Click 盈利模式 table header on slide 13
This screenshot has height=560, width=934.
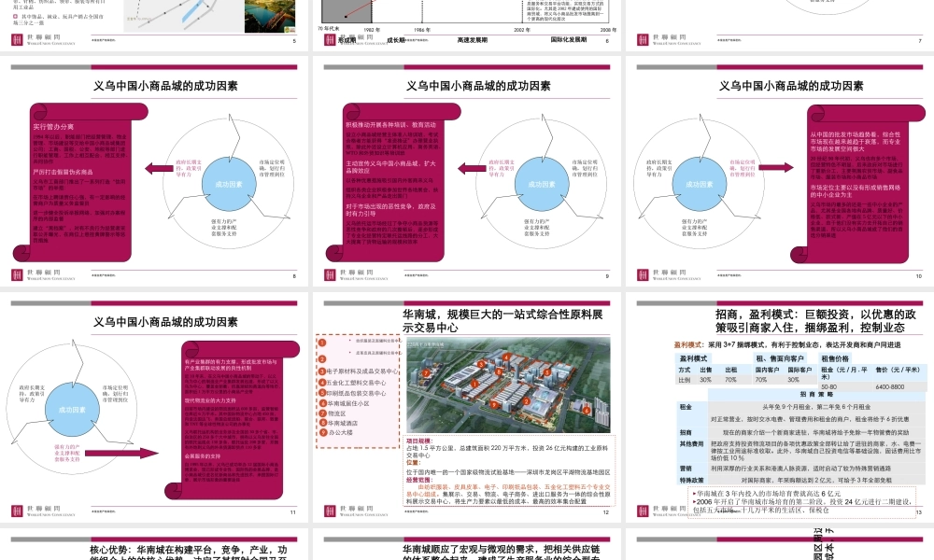coord(693,358)
